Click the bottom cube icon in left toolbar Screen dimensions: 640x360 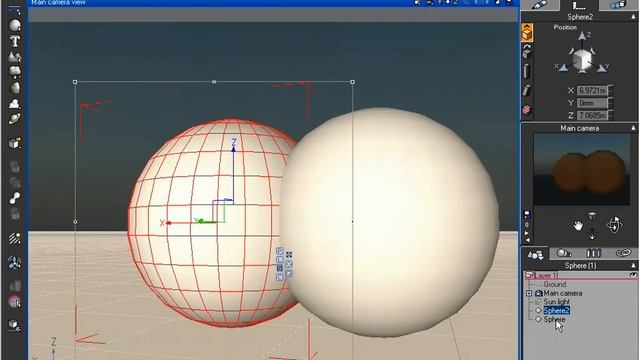pos(15,324)
